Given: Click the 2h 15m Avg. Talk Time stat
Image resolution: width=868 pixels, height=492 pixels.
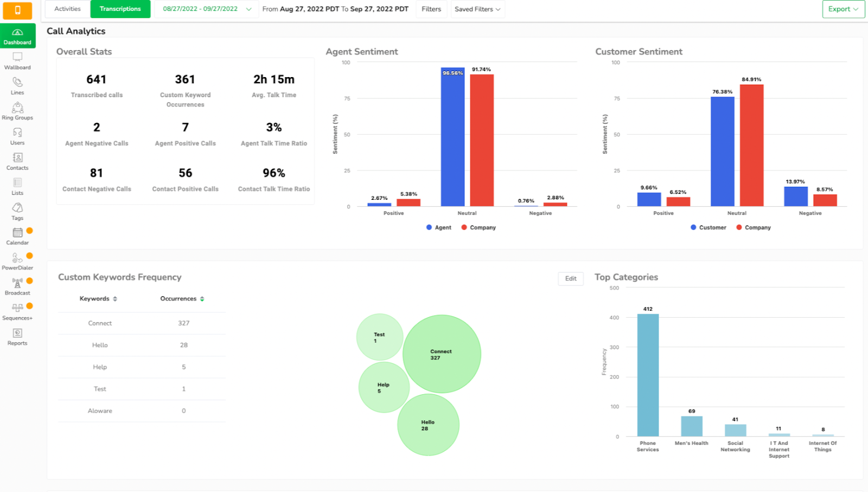Looking at the screenshot, I should coord(274,86).
